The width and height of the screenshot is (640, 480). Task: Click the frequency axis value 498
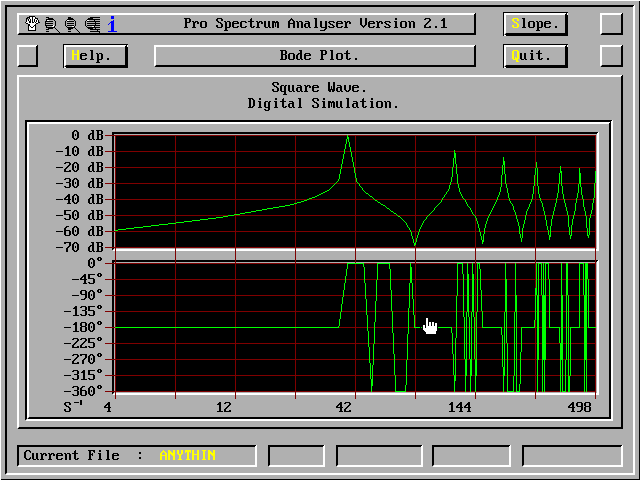point(580,407)
